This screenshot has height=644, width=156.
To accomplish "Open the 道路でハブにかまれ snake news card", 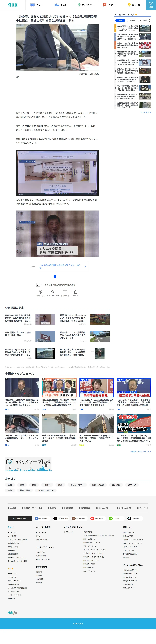I will coord(59,430).
